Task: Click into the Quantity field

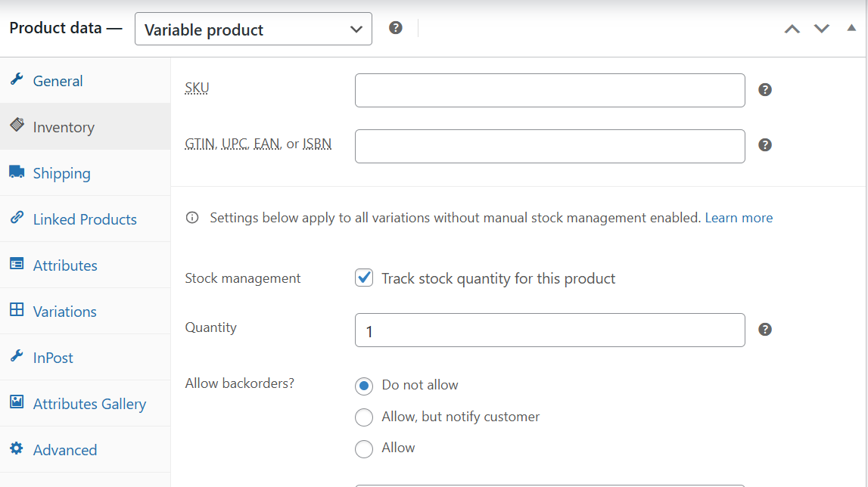Action: pyautogui.click(x=549, y=330)
